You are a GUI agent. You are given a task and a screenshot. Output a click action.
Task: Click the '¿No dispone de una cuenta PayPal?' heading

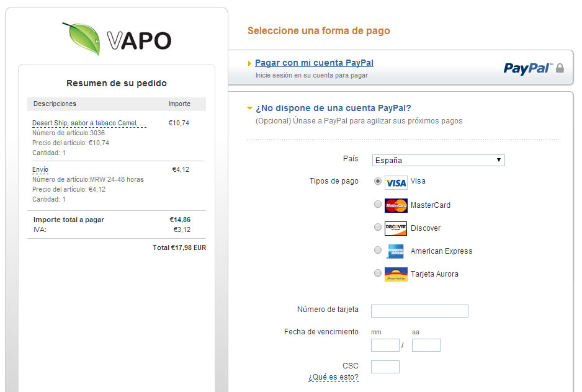click(333, 108)
